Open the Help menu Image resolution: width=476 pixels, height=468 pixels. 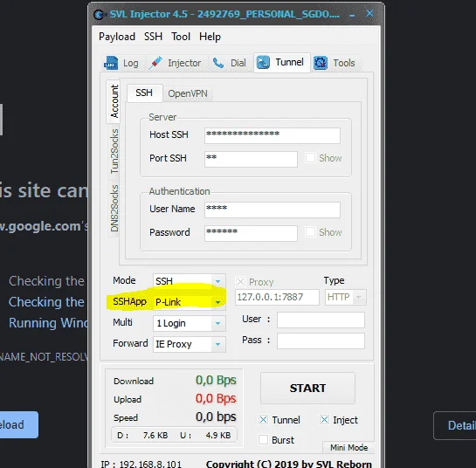point(210,37)
